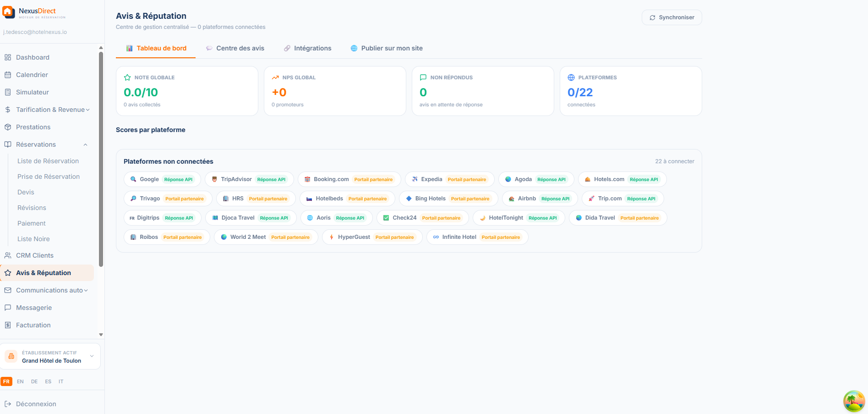Image resolution: width=868 pixels, height=414 pixels.
Task: Open Paiement submenu item
Action: coord(32,223)
